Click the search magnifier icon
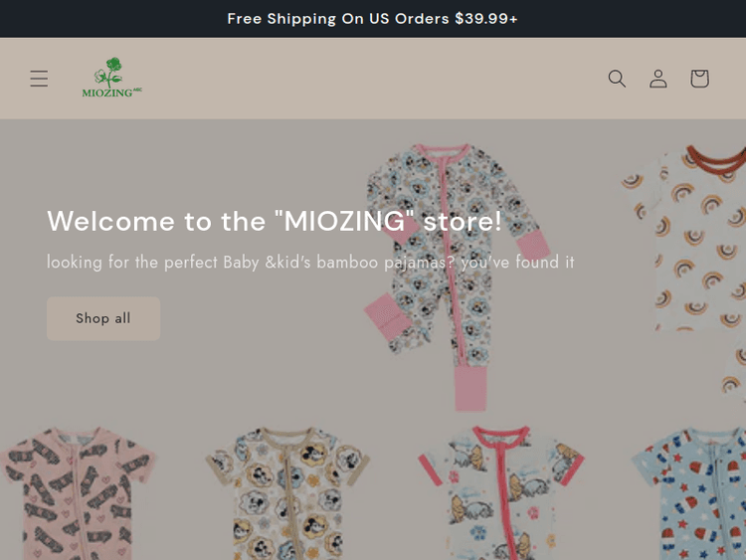The width and height of the screenshot is (746, 560). click(617, 79)
